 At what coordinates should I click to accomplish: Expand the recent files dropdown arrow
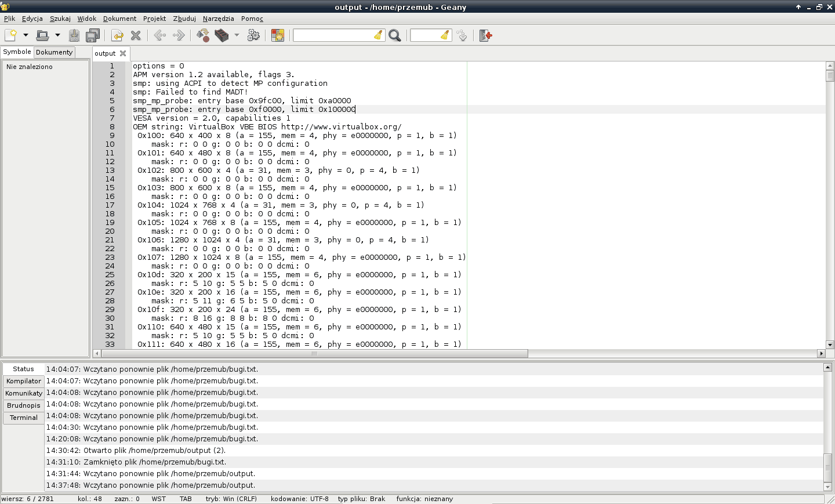[x=57, y=35]
